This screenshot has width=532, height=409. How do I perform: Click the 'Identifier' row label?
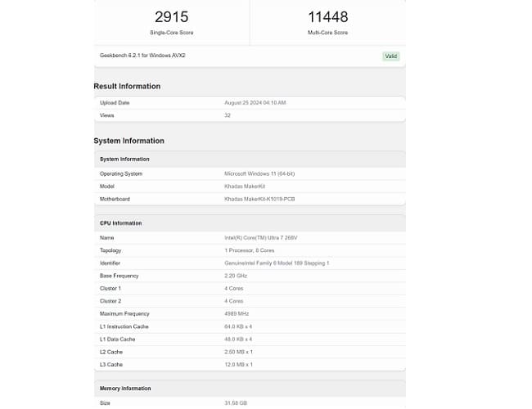pyautogui.click(x=110, y=263)
